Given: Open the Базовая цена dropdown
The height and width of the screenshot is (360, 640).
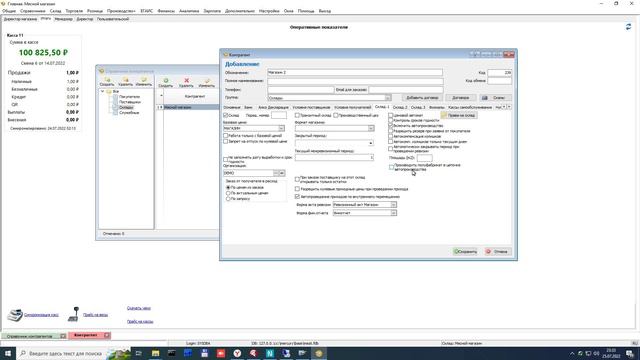Looking at the screenshot, I should point(281,129).
